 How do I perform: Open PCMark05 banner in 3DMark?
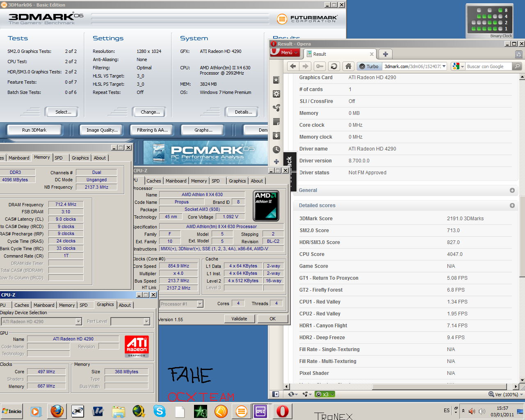(x=205, y=152)
